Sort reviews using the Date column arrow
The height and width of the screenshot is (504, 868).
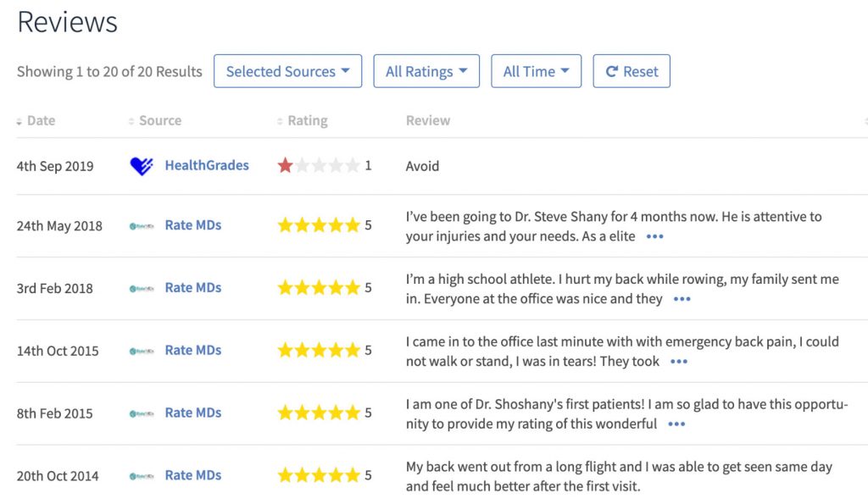click(19, 121)
